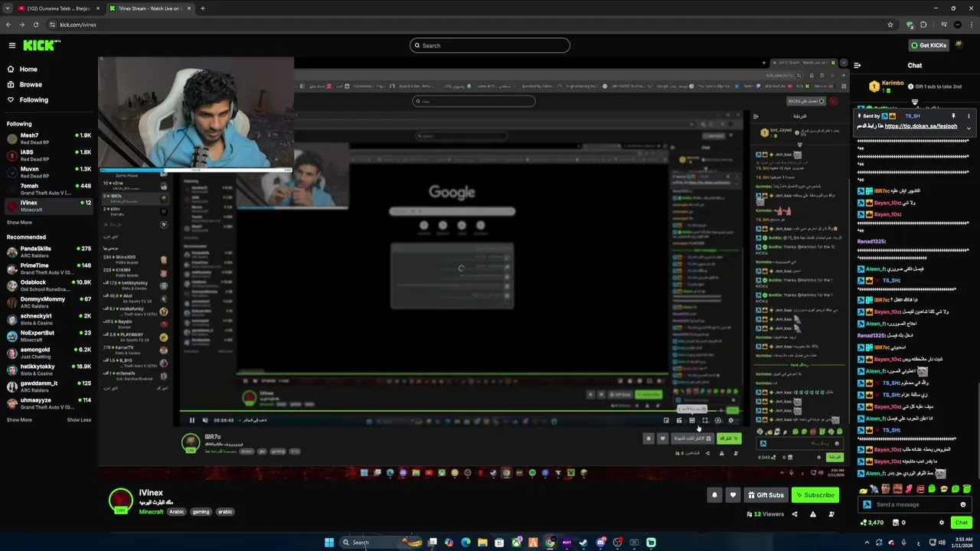Focus the Kick search box
The image size is (980, 551).
490,45
